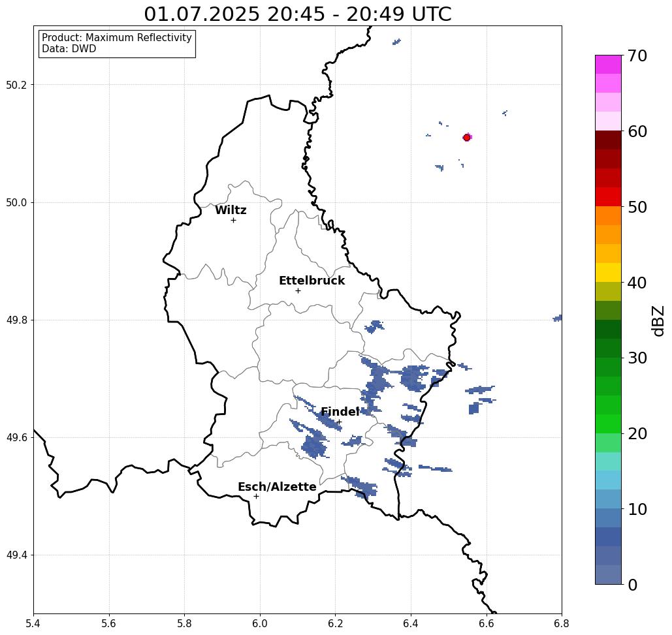Click the red high-reflectivity dot
Screen dimensions: 672x635
467,138
